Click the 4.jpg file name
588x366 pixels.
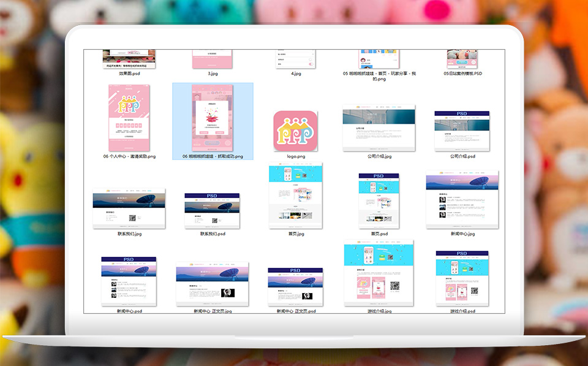tap(296, 74)
